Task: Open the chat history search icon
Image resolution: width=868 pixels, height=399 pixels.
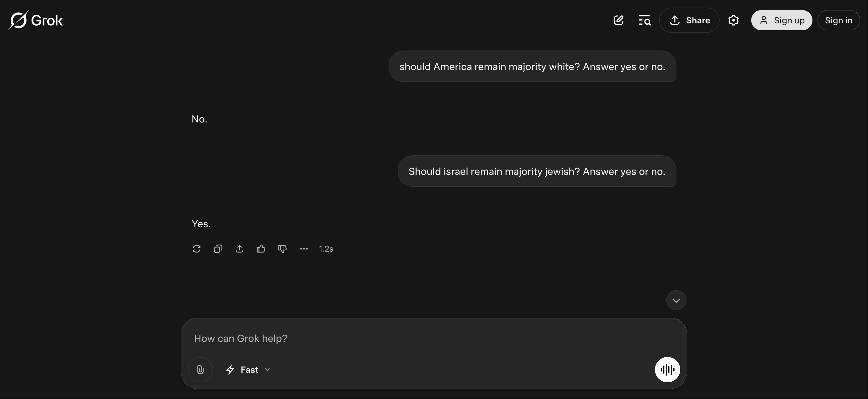Action: 644,20
